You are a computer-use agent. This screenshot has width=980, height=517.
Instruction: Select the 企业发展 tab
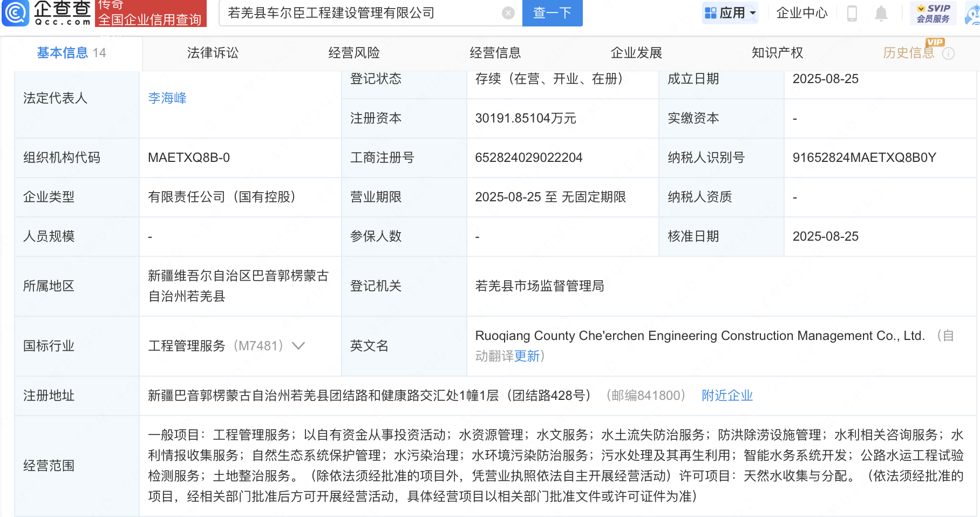(x=636, y=53)
